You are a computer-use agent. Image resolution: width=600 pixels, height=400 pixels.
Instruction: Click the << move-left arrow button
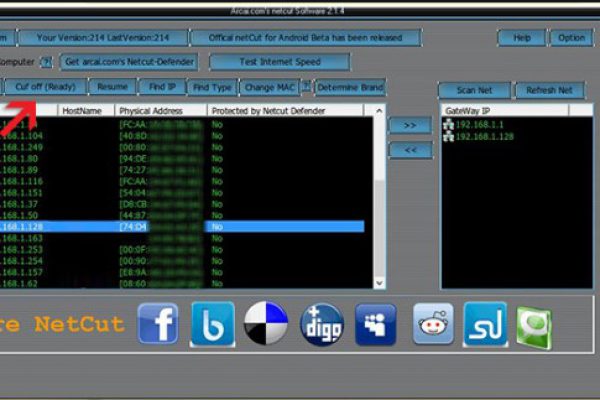point(410,150)
